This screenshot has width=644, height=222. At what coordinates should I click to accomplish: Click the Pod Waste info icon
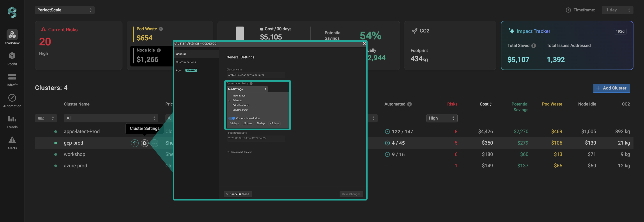tap(161, 29)
